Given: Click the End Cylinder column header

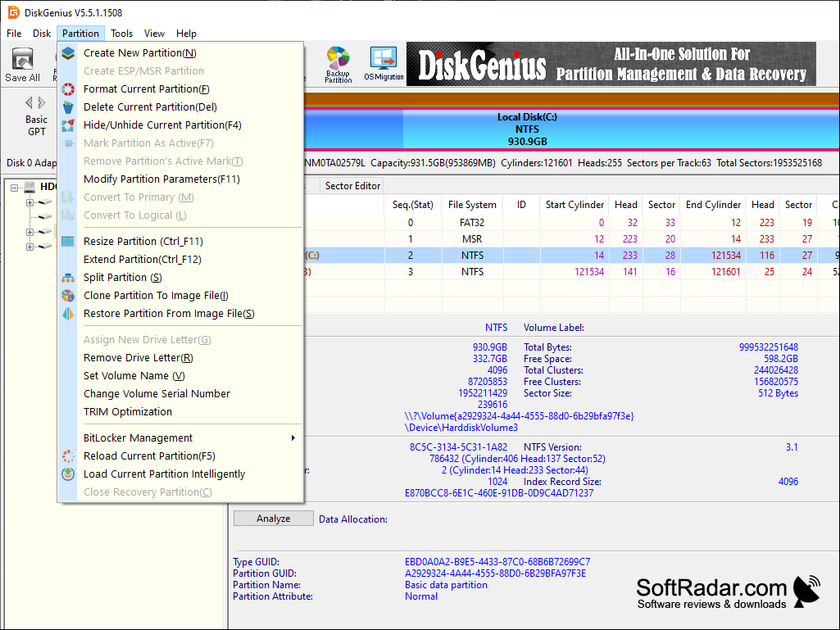Looking at the screenshot, I should click(x=713, y=205).
